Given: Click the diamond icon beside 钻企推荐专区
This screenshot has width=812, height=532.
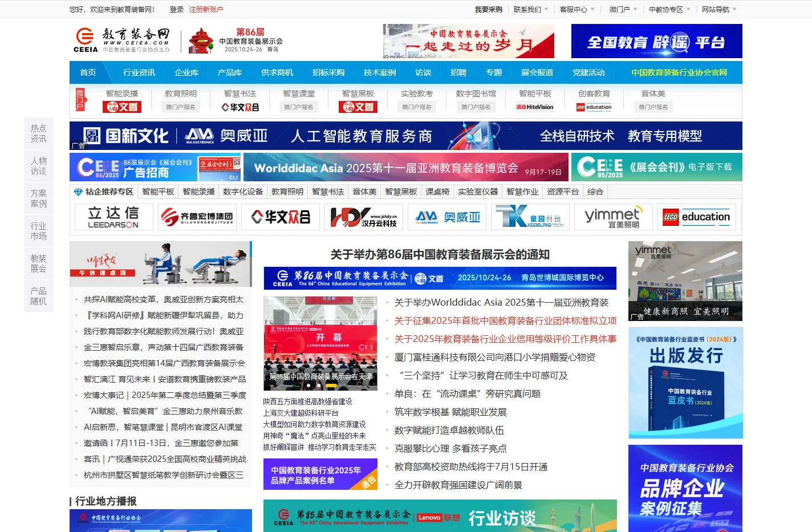Looking at the screenshot, I should coord(78,192).
